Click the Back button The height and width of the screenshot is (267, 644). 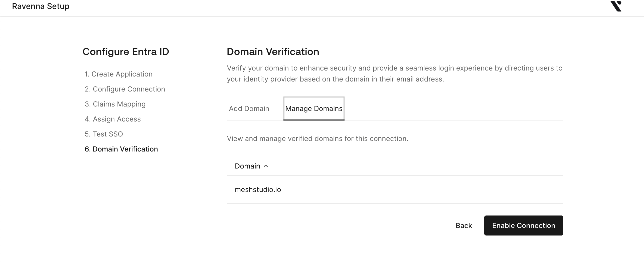(x=464, y=225)
